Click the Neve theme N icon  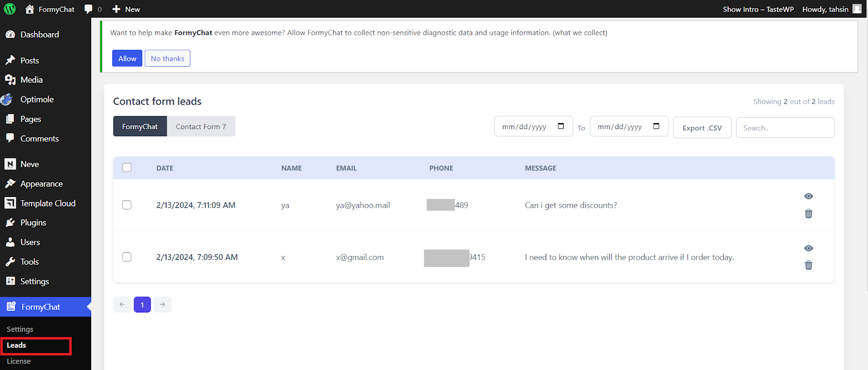click(x=10, y=164)
